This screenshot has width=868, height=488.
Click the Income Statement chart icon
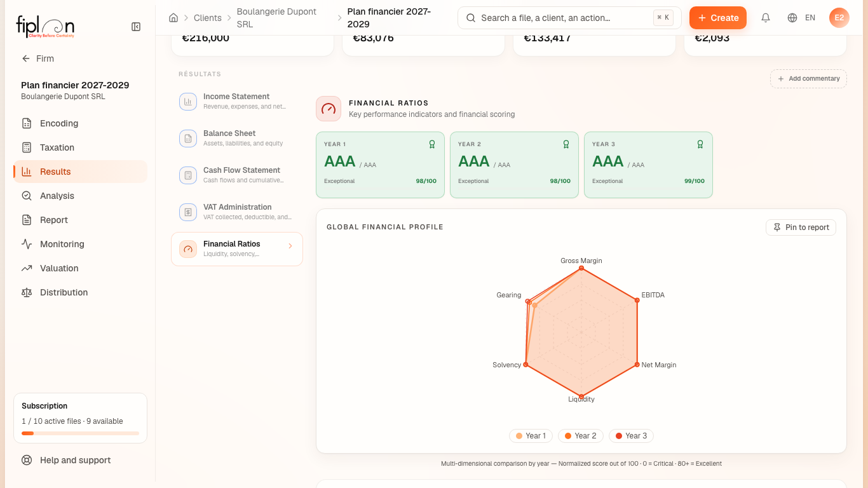click(188, 102)
